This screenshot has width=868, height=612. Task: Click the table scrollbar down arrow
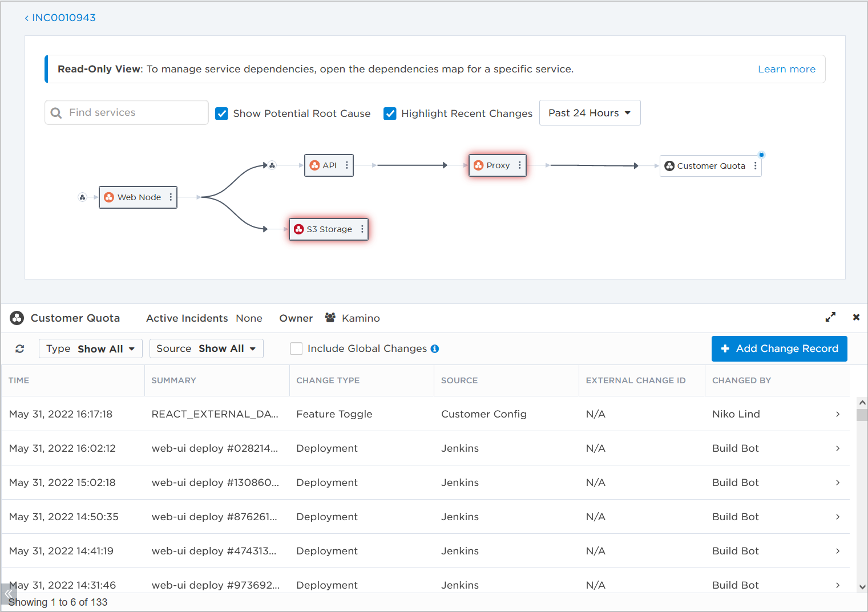tap(862, 587)
